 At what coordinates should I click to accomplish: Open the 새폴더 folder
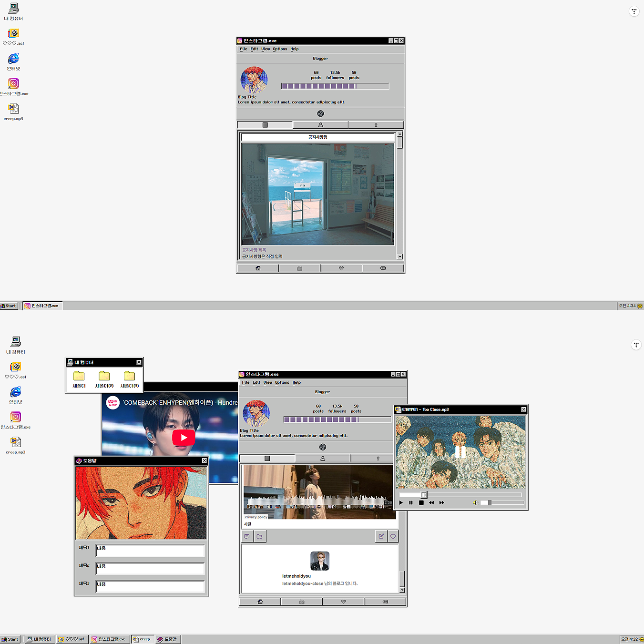pos(79,379)
